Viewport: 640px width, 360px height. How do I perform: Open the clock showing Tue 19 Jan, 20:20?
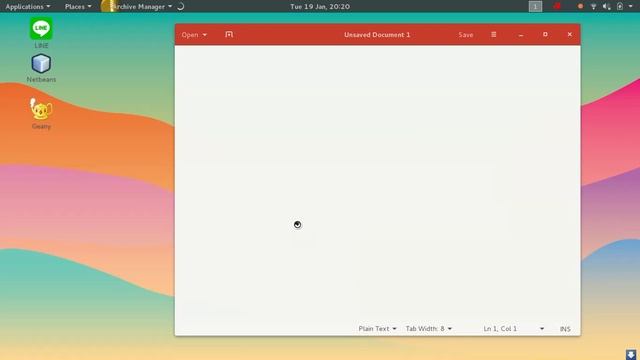point(320,7)
